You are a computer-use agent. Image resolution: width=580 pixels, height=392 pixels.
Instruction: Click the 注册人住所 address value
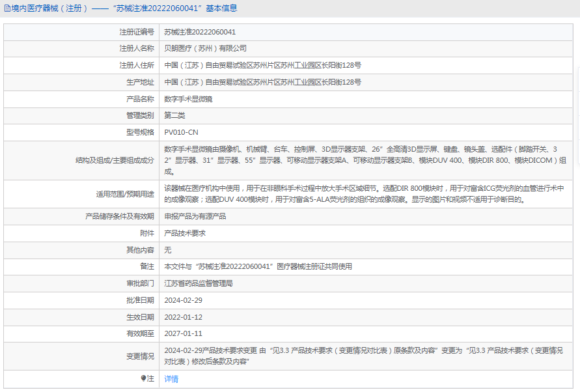click(262, 66)
